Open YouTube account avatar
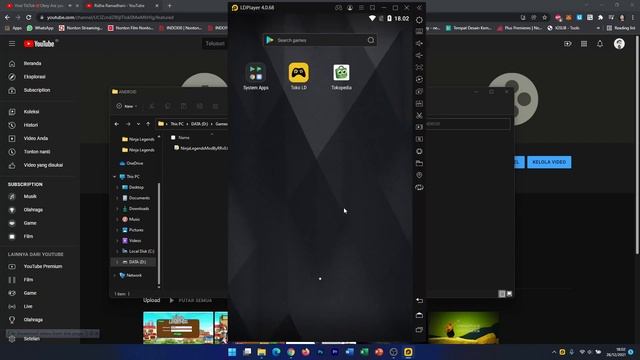The height and width of the screenshot is (360, 640). point(619,44)
